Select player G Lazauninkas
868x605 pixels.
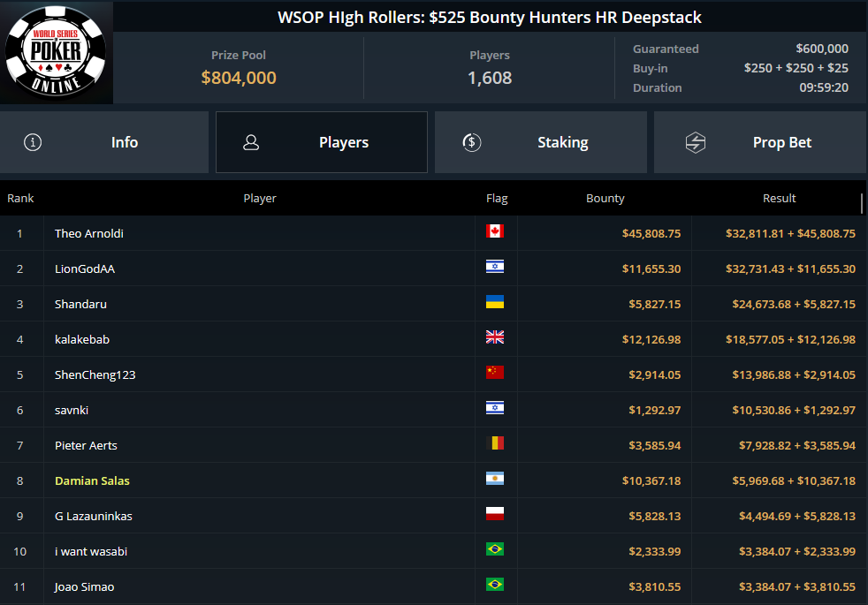click(x=94, y=517)
